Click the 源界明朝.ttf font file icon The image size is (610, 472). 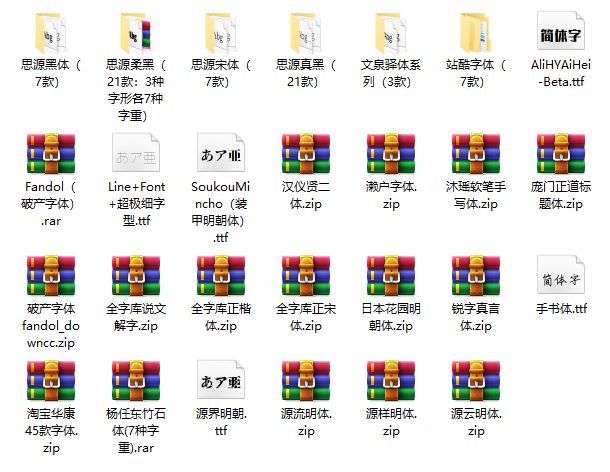pyautogui.click(x=221, y=380)
